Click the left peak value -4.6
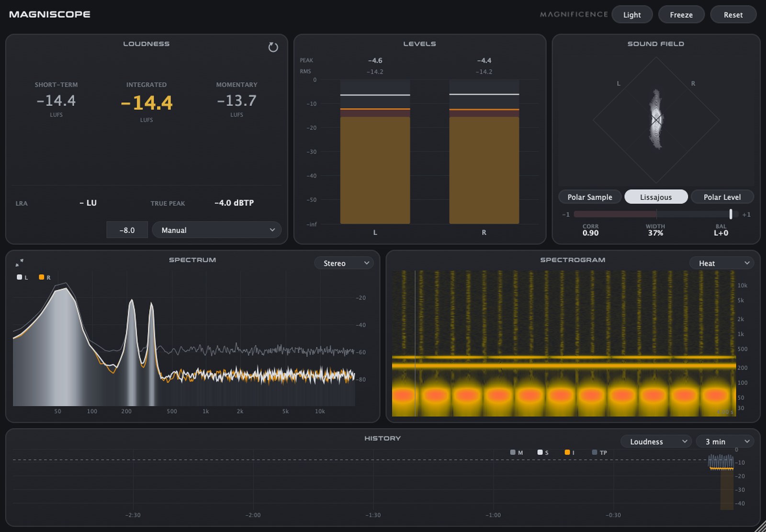 coord(375,60)
